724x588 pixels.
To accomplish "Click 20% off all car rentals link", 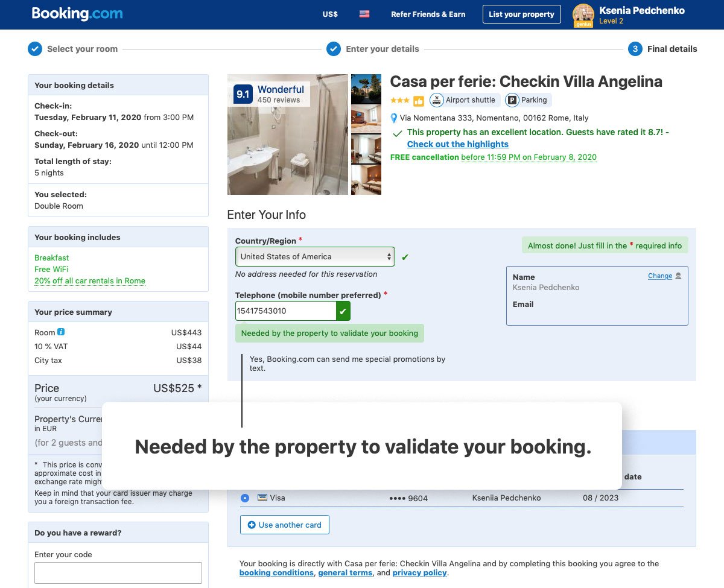I will pyautogui.click(x=90, y=281).
